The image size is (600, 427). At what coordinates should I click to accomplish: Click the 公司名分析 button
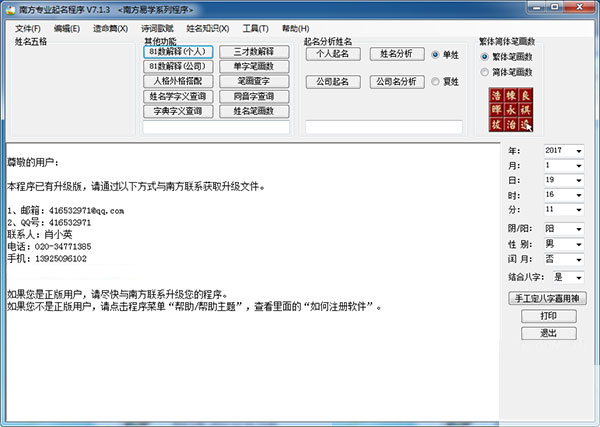397,82
